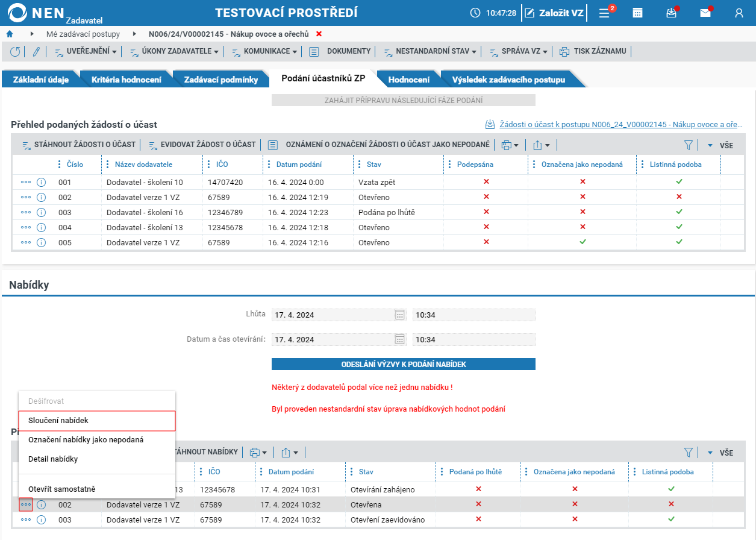Click the opening date input field
756x540 pixels.
[333, 339]
